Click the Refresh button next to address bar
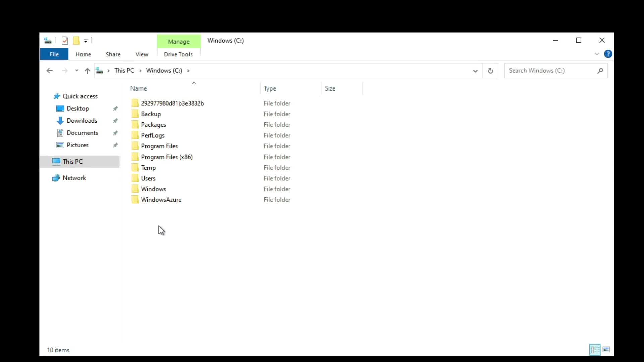 (x=490, y=71)
